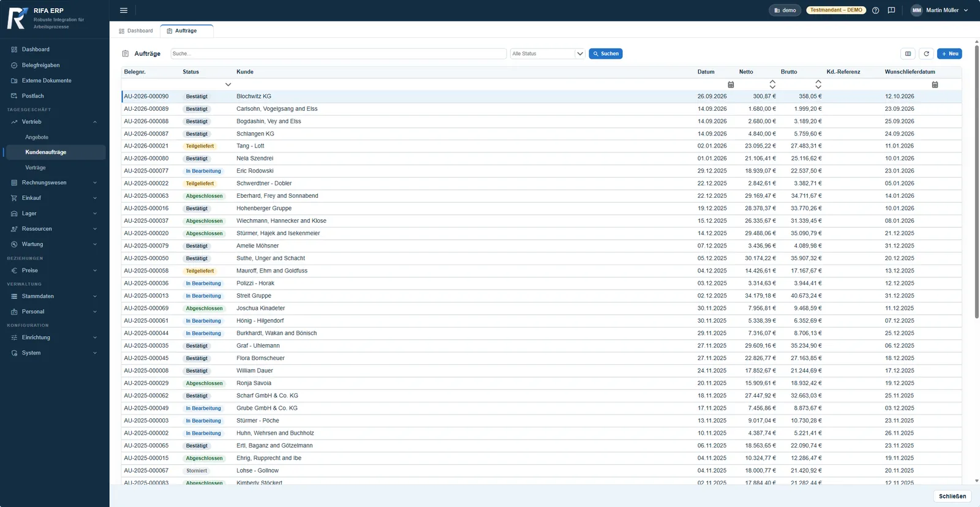Click the Postfach inbox icon
980x507 pixels.
14,96
